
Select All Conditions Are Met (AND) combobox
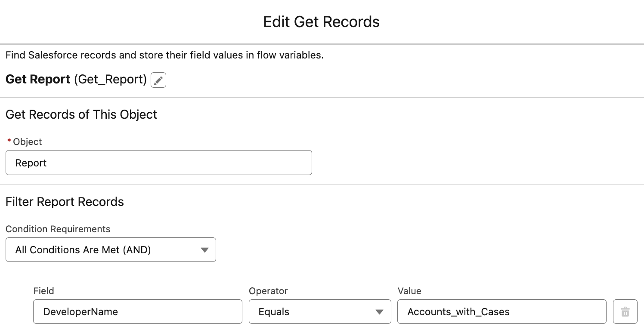[x=111, y=249]
